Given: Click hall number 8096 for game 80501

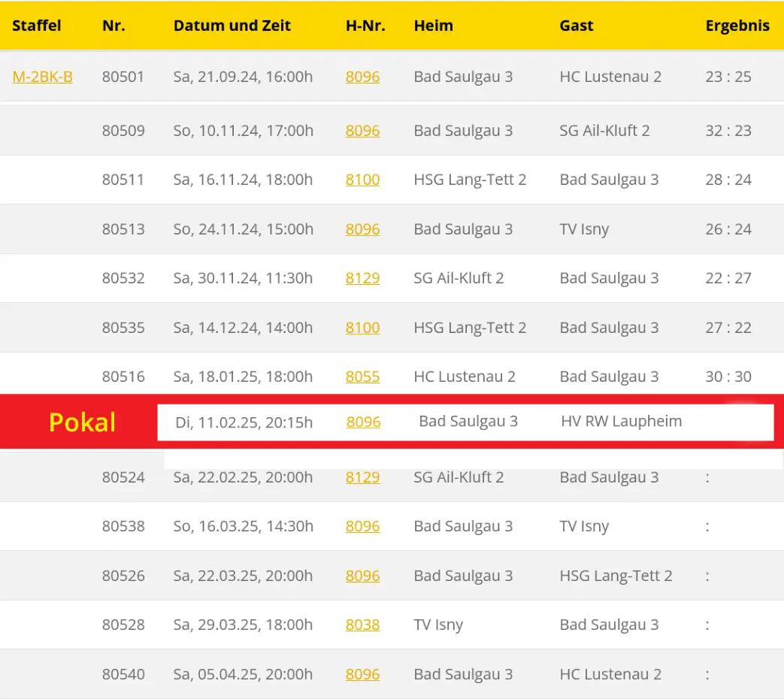Looking at the screenshot, I should coord(362,77).
